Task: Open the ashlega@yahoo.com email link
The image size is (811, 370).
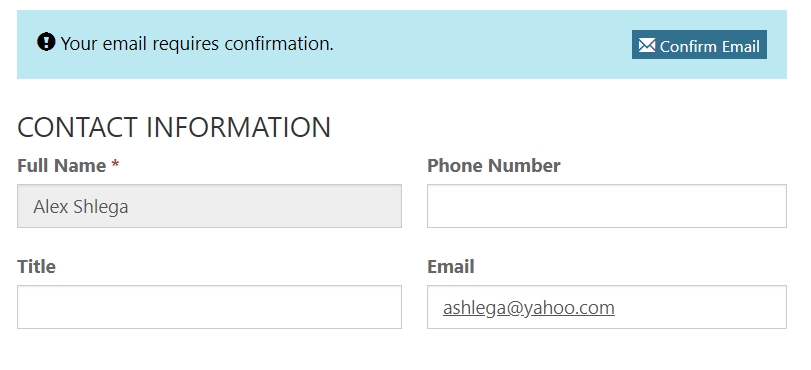Action: pos(529,307)
